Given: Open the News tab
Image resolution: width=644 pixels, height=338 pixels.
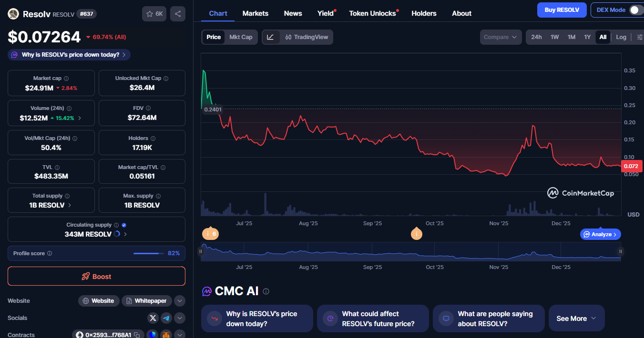Looking at the screenshot, I should (x=293, y=13).
